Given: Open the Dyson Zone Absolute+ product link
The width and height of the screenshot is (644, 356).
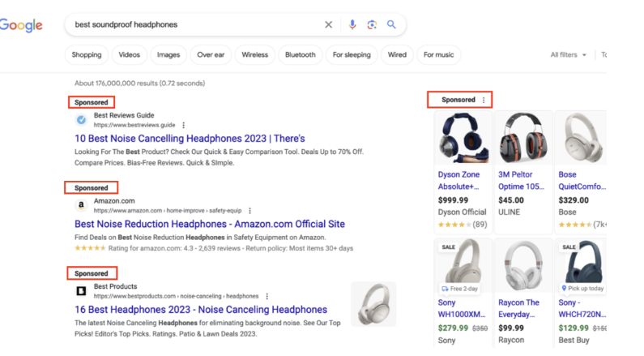Looking at the screenshot, I should point(458,181).
